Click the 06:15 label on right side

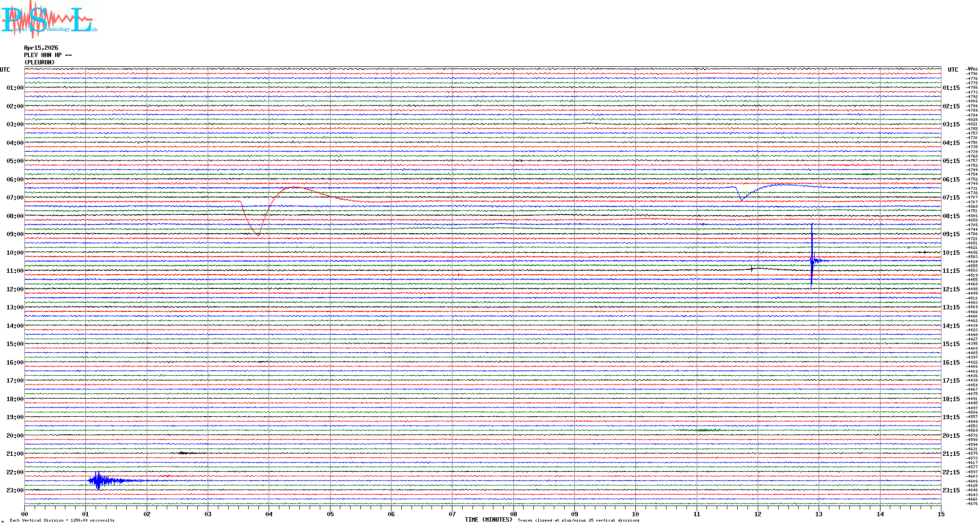(951, 180)
